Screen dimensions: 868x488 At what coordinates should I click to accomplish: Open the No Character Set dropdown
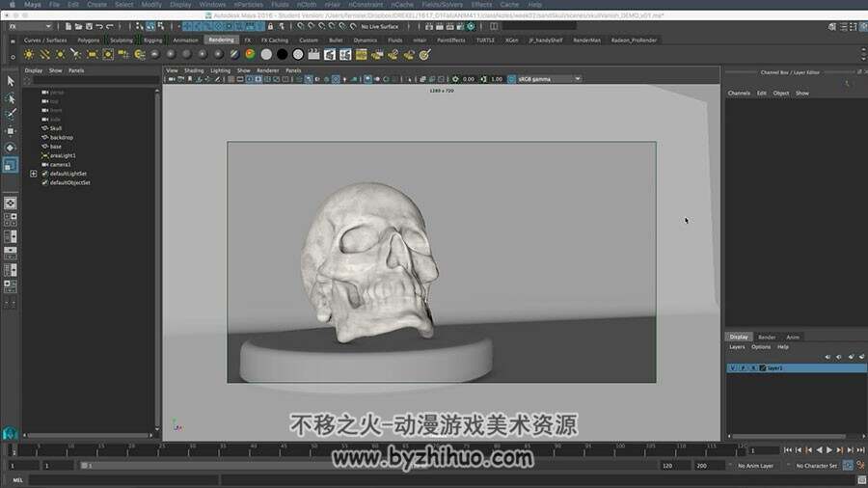pos(816,466)
